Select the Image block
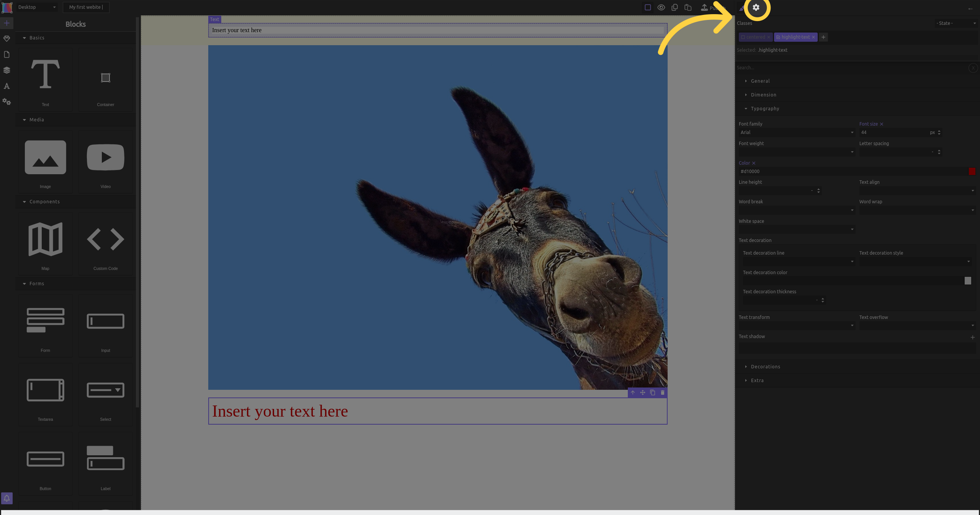 click(46, 162)
